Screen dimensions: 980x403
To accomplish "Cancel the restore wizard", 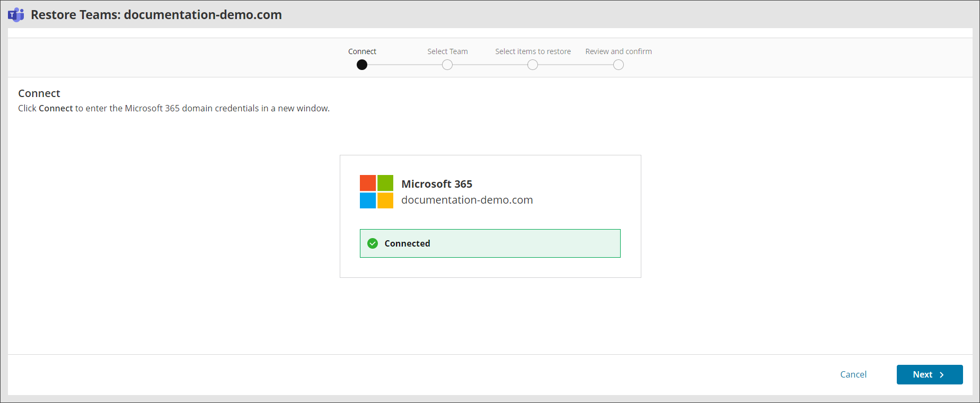I will click(853, 374).
